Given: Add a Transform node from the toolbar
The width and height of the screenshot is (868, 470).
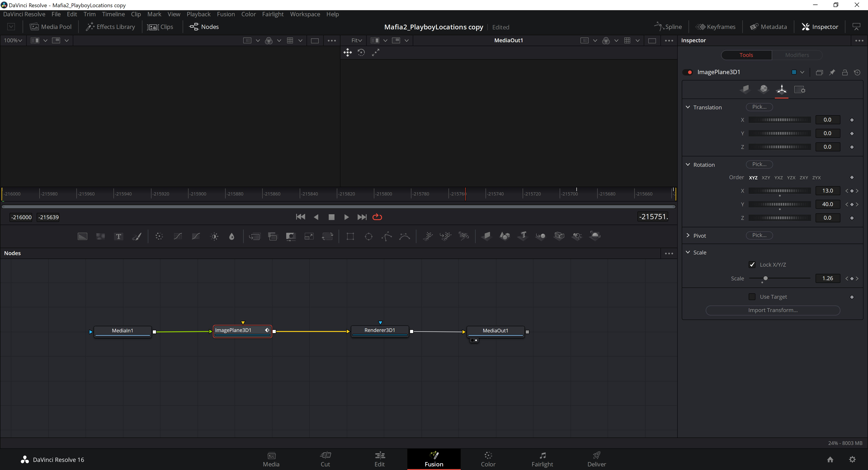Looking at the screenshot, I should coord(327,237).
